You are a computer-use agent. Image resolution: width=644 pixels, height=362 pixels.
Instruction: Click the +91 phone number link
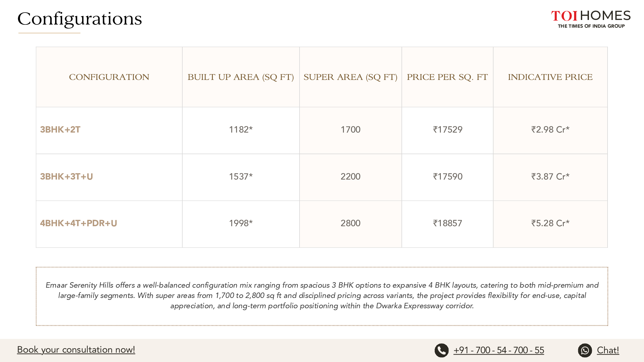[x=498, y=350]
